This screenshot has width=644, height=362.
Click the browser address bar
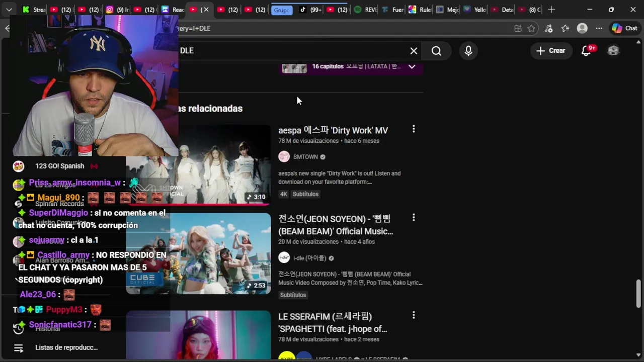tap(342, 29)
